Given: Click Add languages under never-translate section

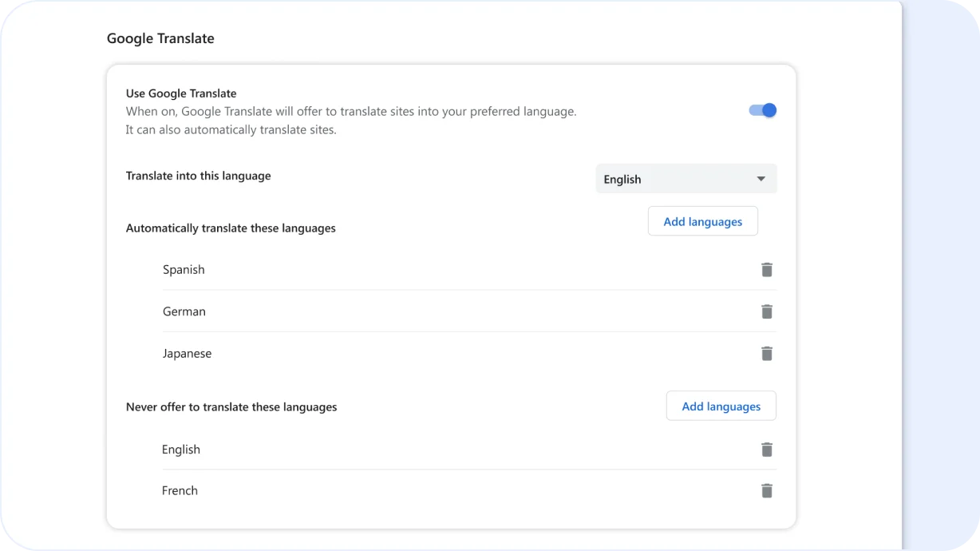Looking at the screenshot, I should pyautogui.click(x=721, y=406).
